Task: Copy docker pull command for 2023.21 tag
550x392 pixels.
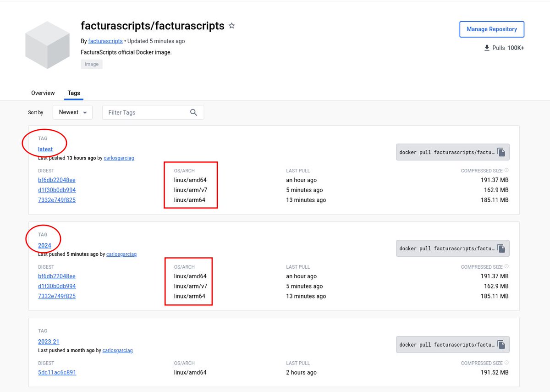Action: [501, 345]
